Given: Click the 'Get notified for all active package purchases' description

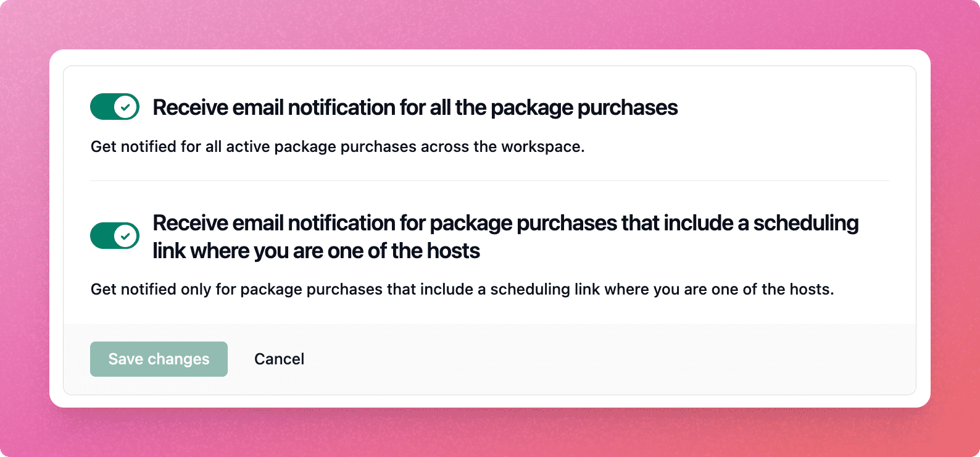Looking at the screenshot, I should click(337, 147).
